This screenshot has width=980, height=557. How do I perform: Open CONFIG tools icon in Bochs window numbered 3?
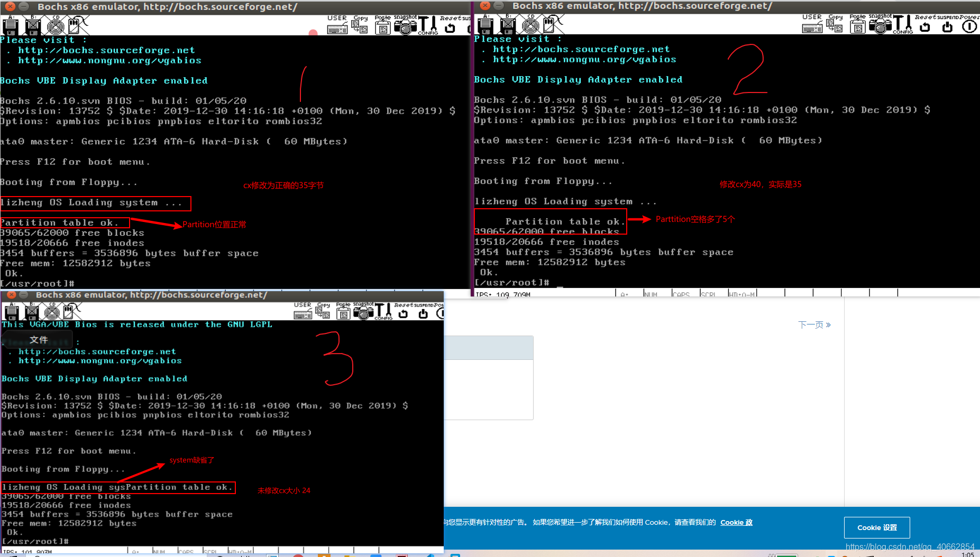click(383, 311)
